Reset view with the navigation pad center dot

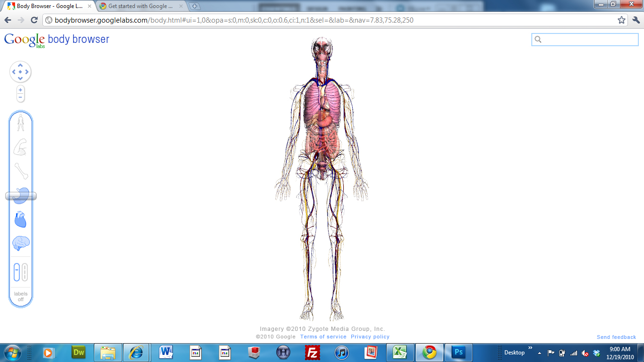click(20, 72)
